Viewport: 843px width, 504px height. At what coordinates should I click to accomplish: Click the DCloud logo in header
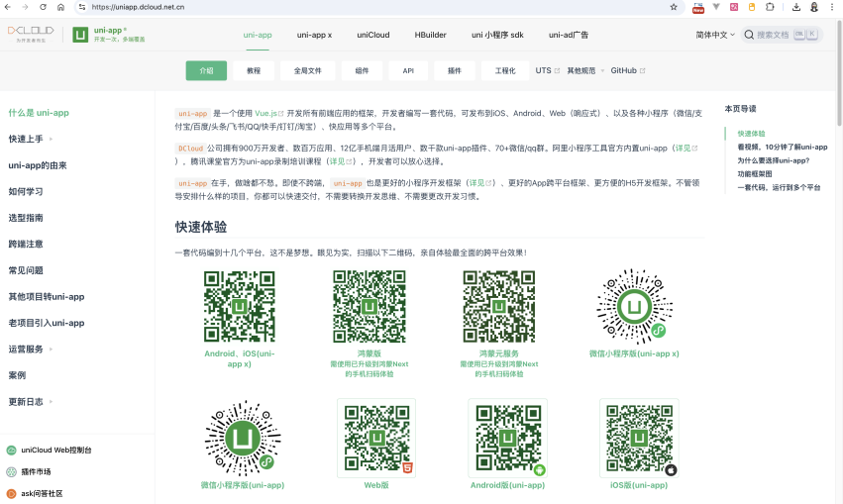(x=32, y=34)
